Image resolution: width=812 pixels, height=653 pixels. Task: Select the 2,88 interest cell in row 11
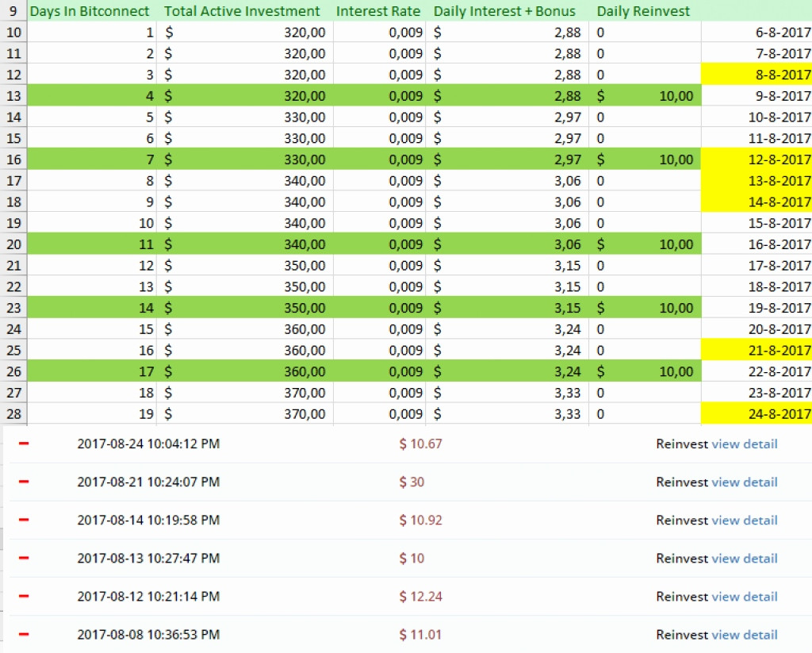pyautogui.click(x=507, y=53)
